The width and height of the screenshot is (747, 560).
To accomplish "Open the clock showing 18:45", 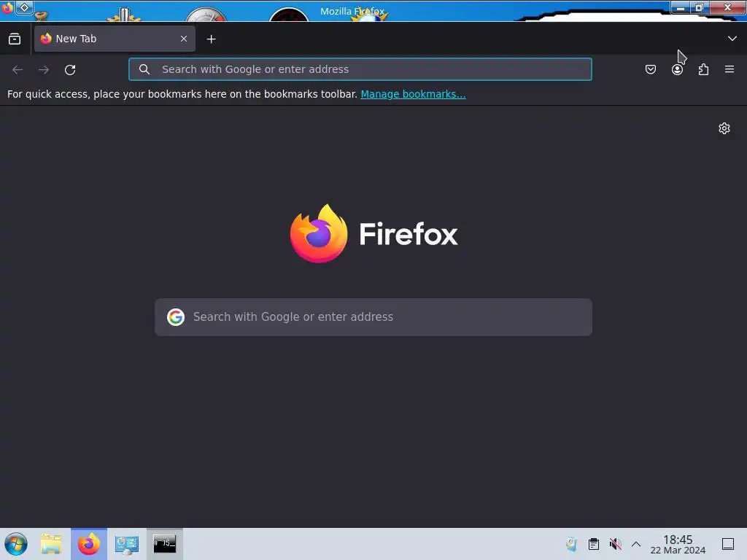I will click(x=678, y=544).
